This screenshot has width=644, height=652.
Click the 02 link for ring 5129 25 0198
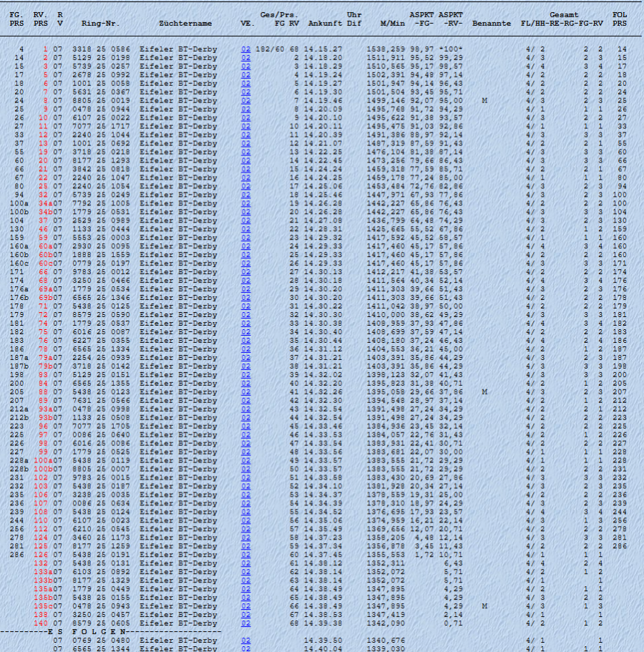click(246, 57)
